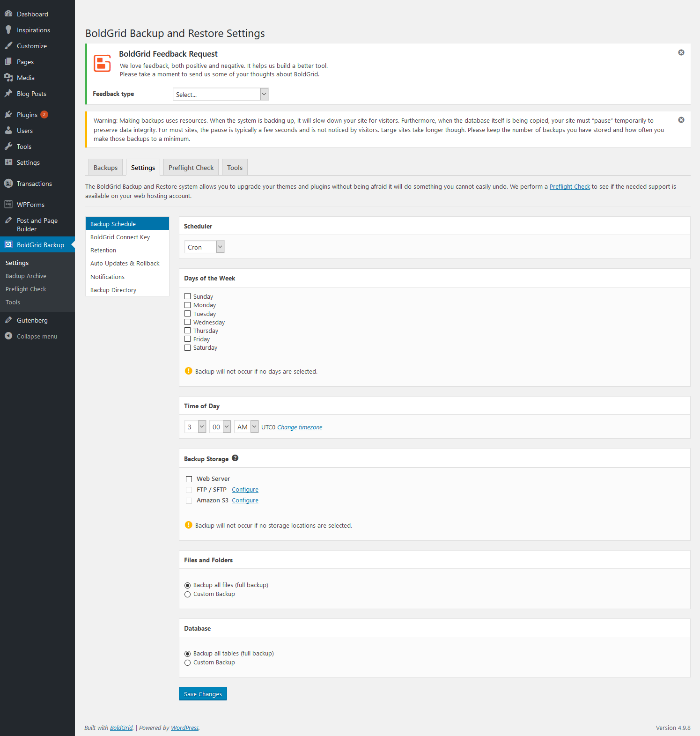700x736 pixels.
Task: Open the Feedback type dropdown
Action: click(221, 94)
